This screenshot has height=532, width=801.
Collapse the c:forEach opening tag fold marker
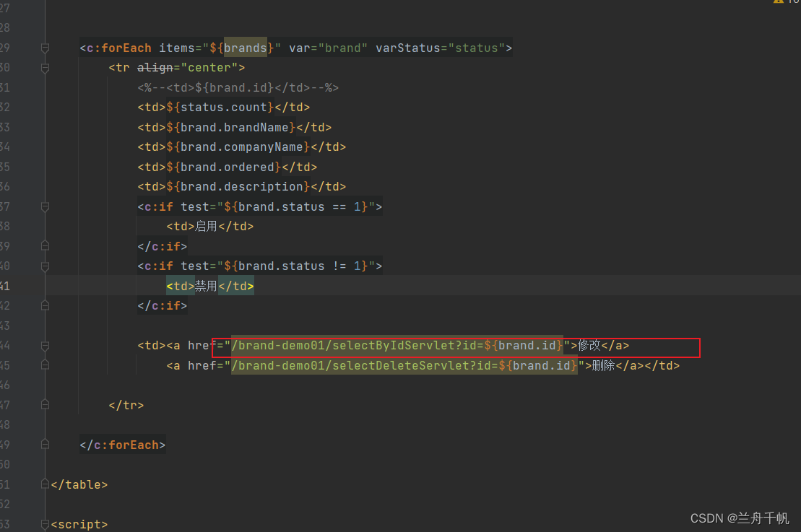[45, 48]
